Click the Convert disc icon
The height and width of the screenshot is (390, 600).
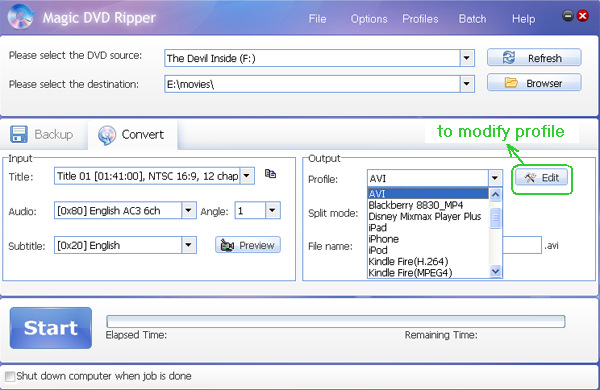pos(107,135)
